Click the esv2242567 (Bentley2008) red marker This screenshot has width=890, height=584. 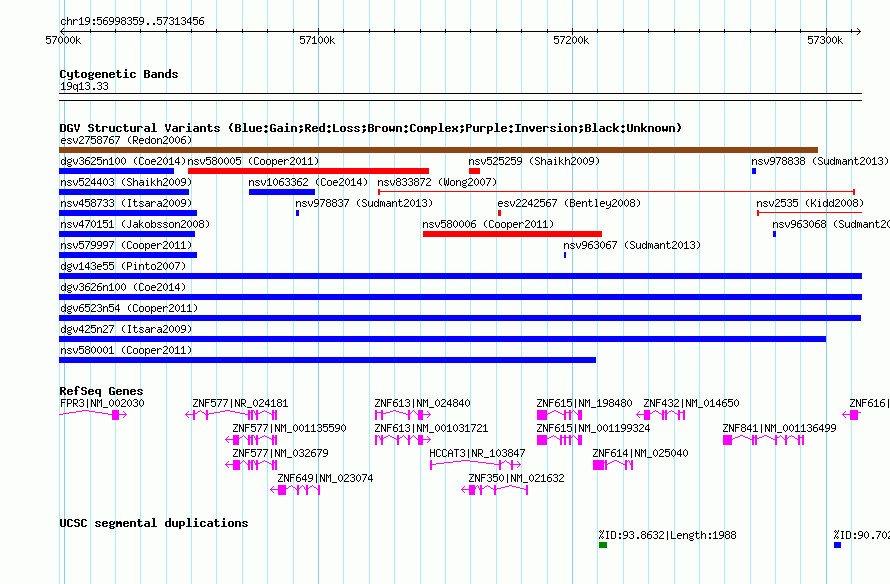pos(499,213)
